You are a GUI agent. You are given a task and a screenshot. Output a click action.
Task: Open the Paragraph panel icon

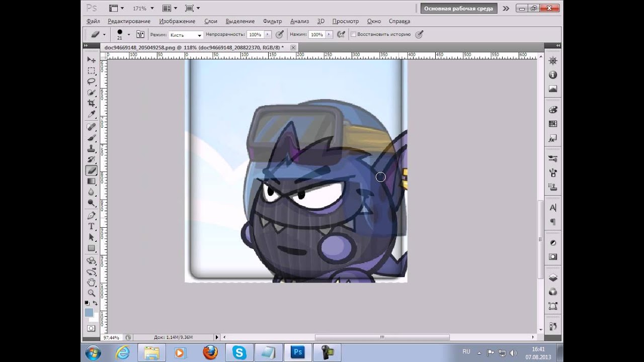[553, 222]
